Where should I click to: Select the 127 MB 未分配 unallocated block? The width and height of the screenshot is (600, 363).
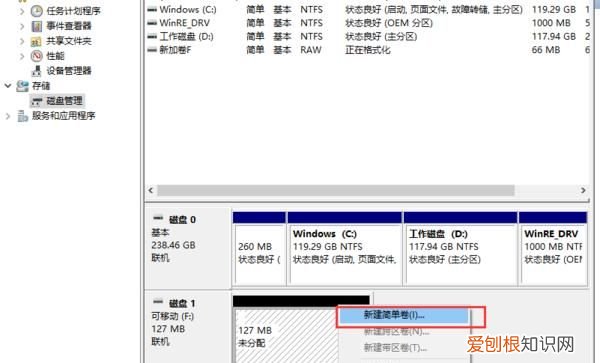tap(285, 335)
